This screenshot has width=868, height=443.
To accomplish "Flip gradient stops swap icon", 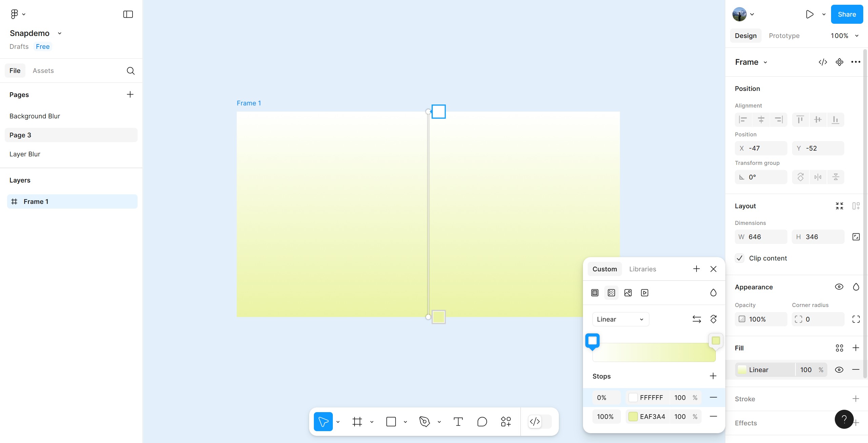I will click(x=697, y=319).
